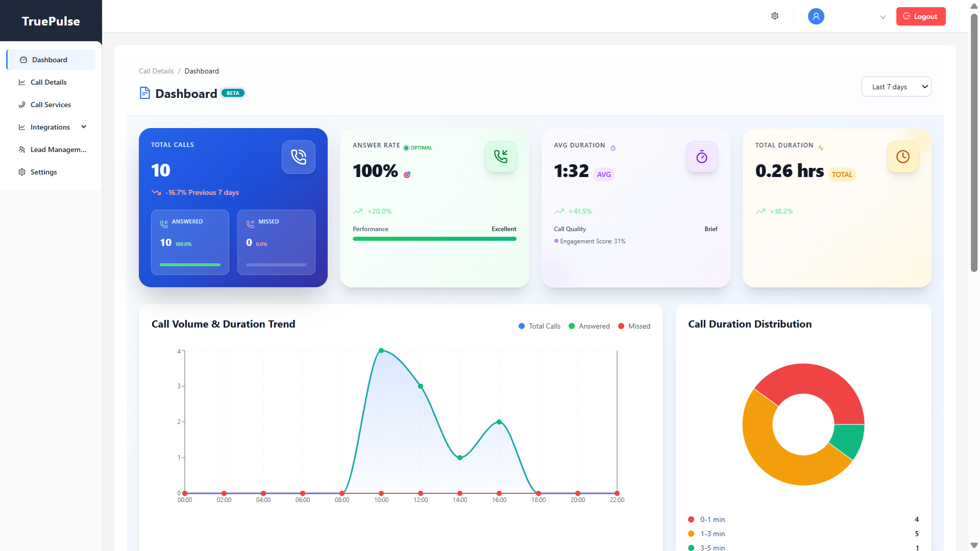The image size is (980, 551).
Task: Select Integrations sidebar item
Action: [x=51, y=127]
